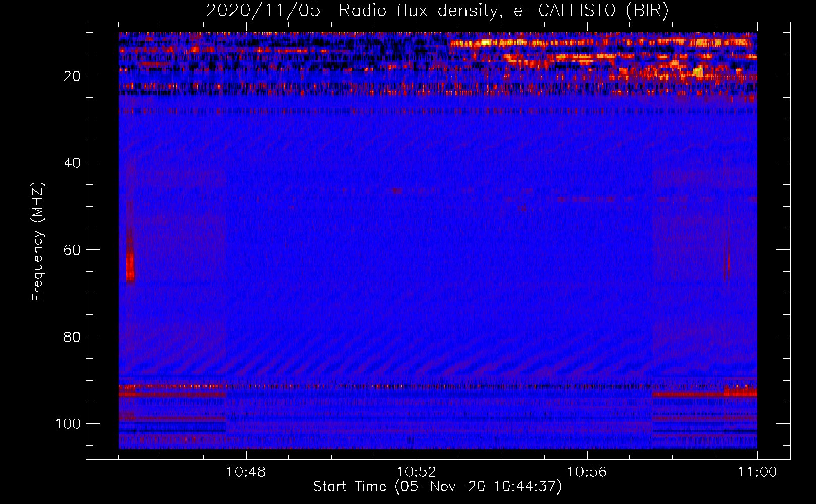This screenshot has width=816, height=504.
Task: Click the bright yellow emission near 20 MHz
Action: (698, 72)
